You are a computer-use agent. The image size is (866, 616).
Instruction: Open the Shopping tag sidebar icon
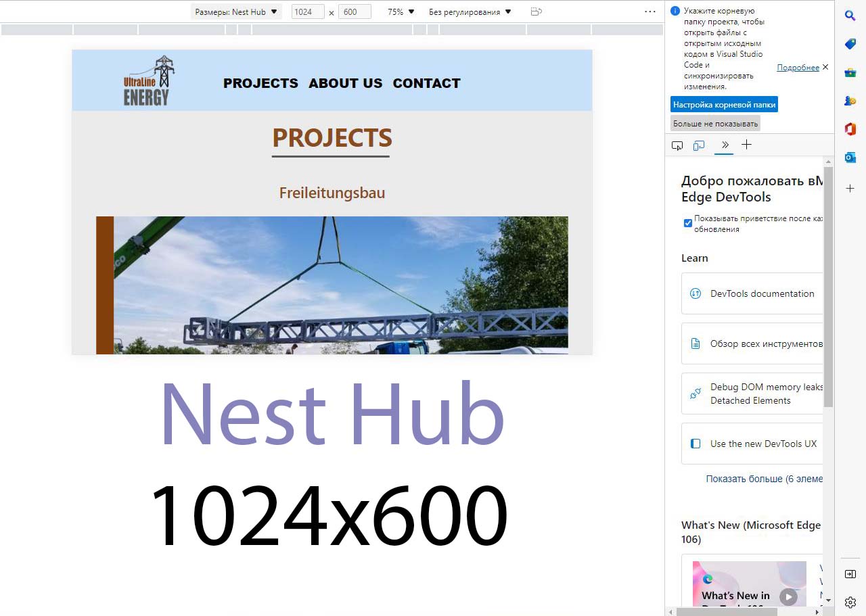[850, 44]
